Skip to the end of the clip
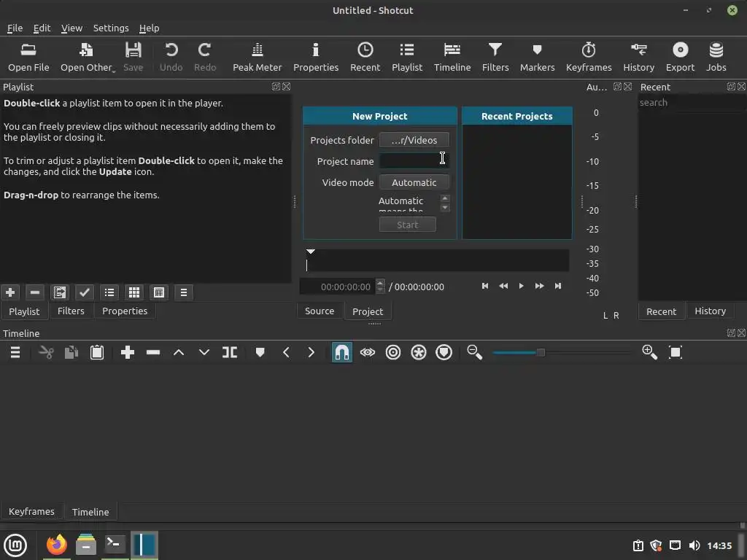The width and height of the screenshot is (747, 560). click(x=558, y=286)
